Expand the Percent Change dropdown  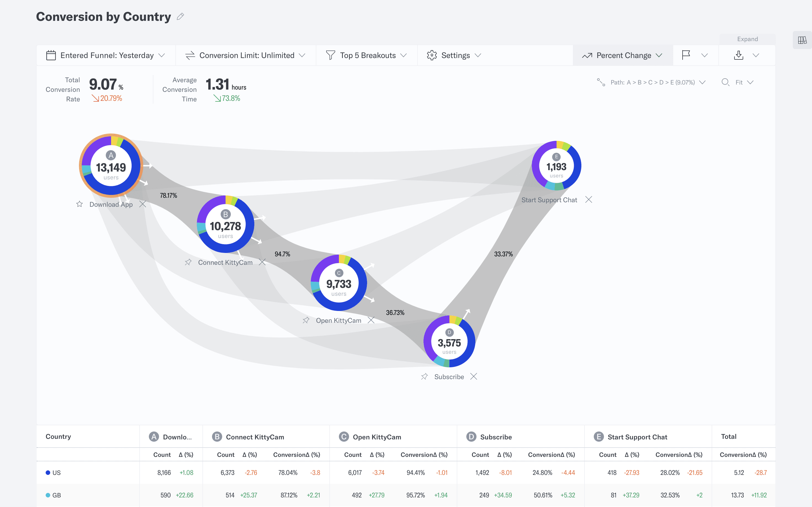[x=659, y=55]
